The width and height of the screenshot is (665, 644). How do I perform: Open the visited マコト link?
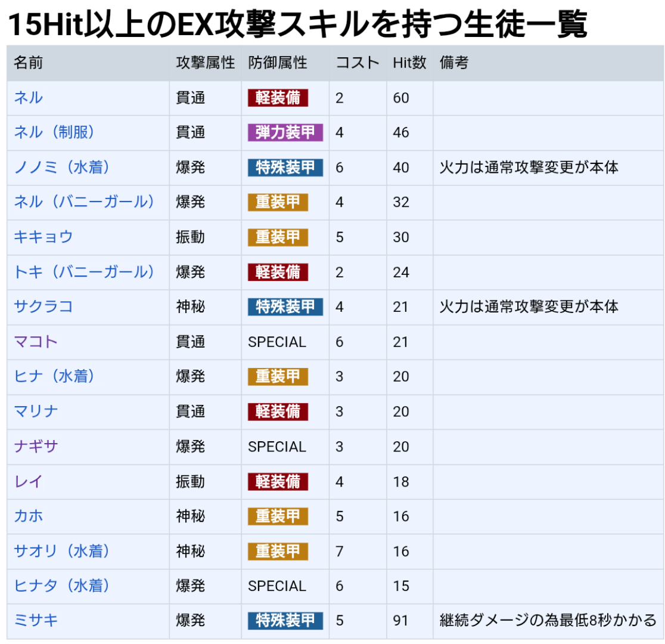tap(36, 342)
